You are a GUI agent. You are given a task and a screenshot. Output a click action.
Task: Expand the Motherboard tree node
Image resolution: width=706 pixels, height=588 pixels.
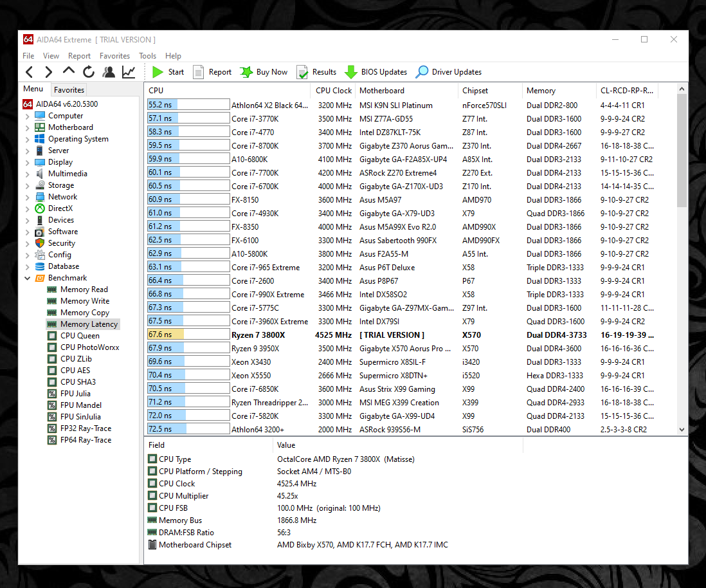pyautogui.click(x=28, y=128)
